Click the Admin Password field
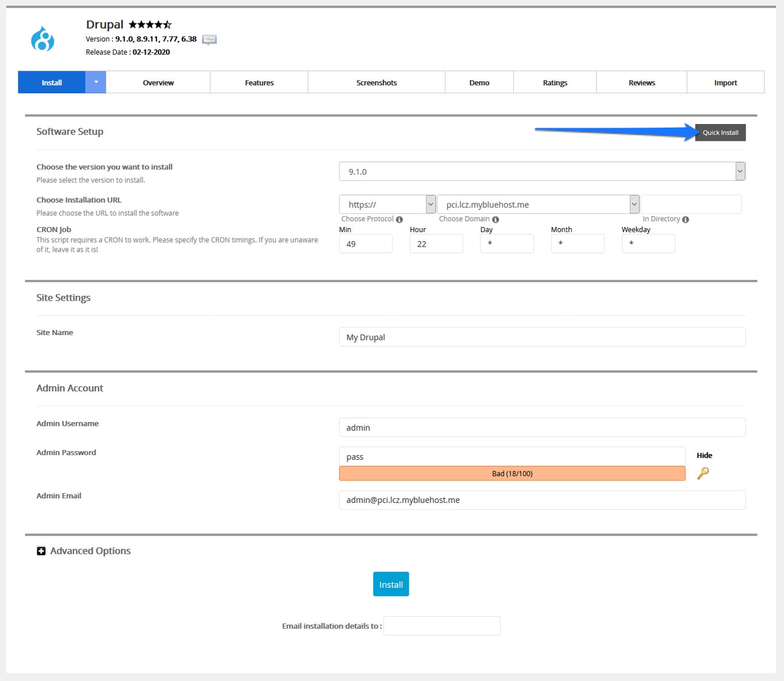This screenshot has width=784, height=681. click(x=512, y=456)
